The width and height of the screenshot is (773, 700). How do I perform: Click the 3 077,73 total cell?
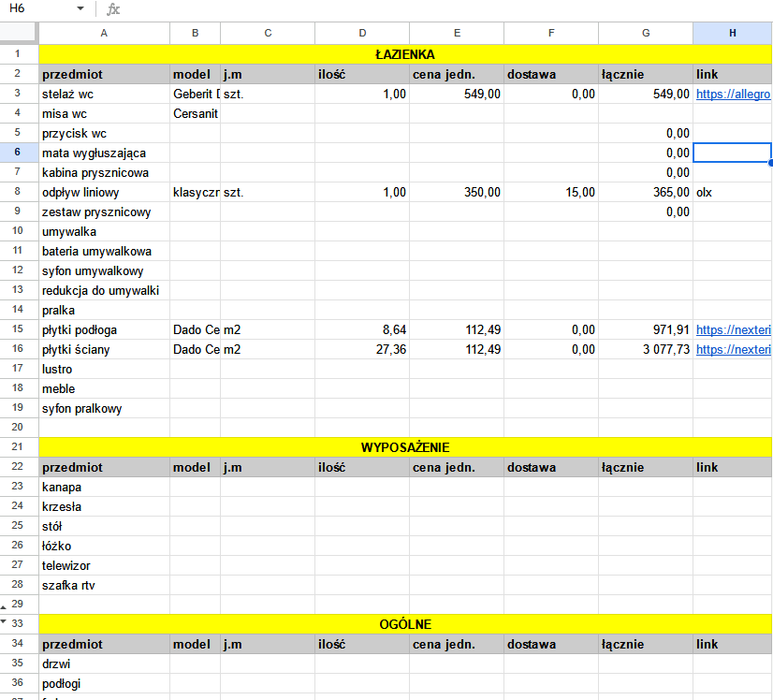point(646,350)
